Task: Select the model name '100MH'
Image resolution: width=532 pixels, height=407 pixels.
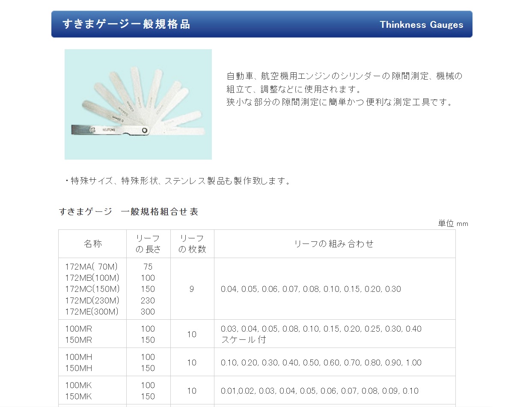Action: click(79, 357)
